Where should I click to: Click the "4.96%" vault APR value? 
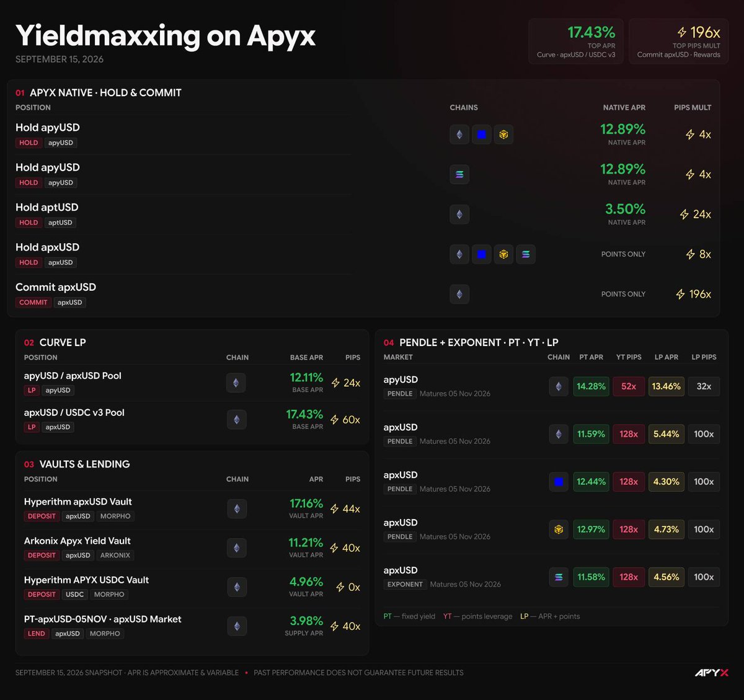click(306, 582)
